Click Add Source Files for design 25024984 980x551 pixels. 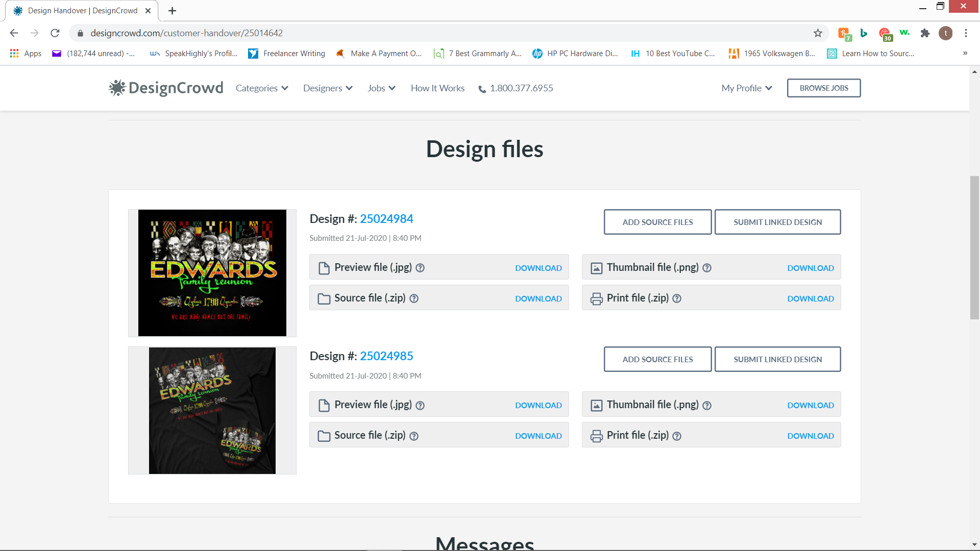pyautogui.click(x=657, y=222)
